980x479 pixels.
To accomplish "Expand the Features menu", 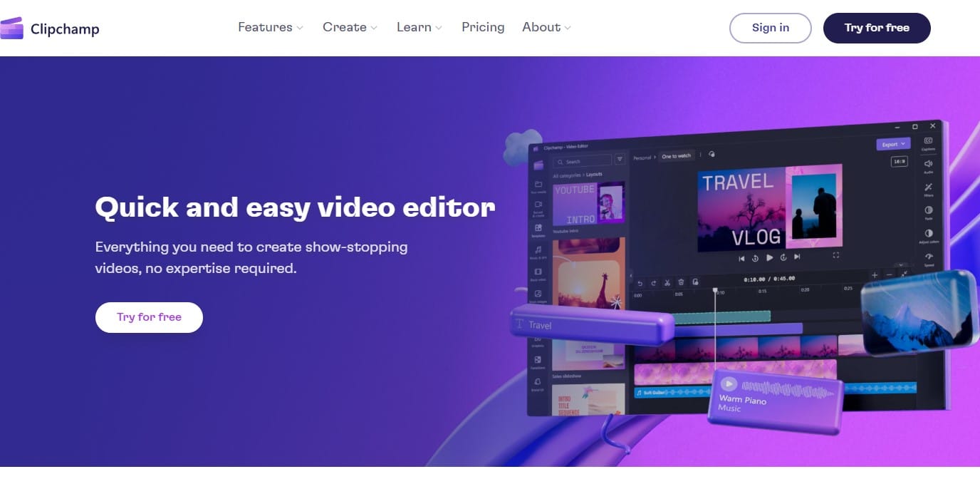I will [x=270, y=27].
